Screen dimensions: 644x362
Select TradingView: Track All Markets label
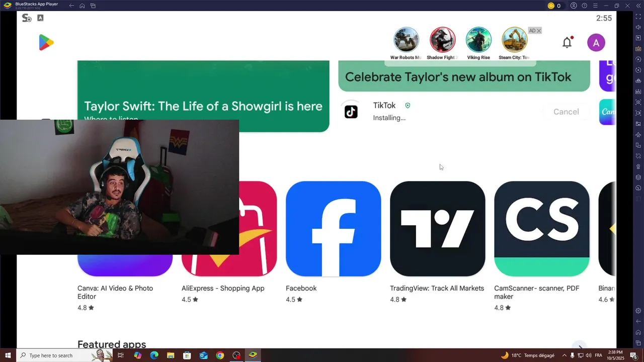[437, 288]
